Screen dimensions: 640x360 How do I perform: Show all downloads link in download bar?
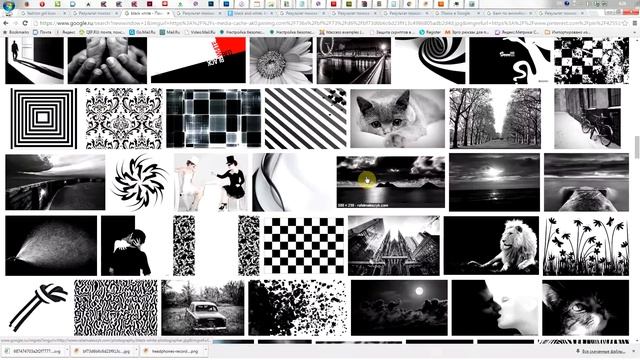(x=601, y=351)
